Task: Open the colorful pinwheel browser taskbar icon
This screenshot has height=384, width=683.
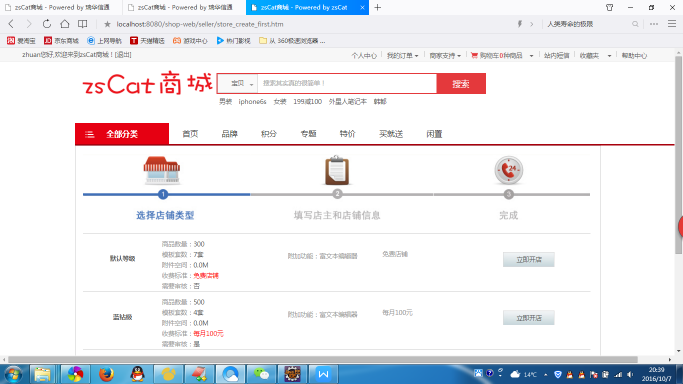Action: point(75,374)
